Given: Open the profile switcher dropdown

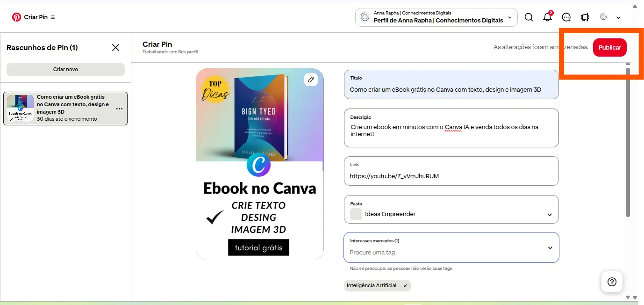Looking at the screenshot, I should [436, 17].
